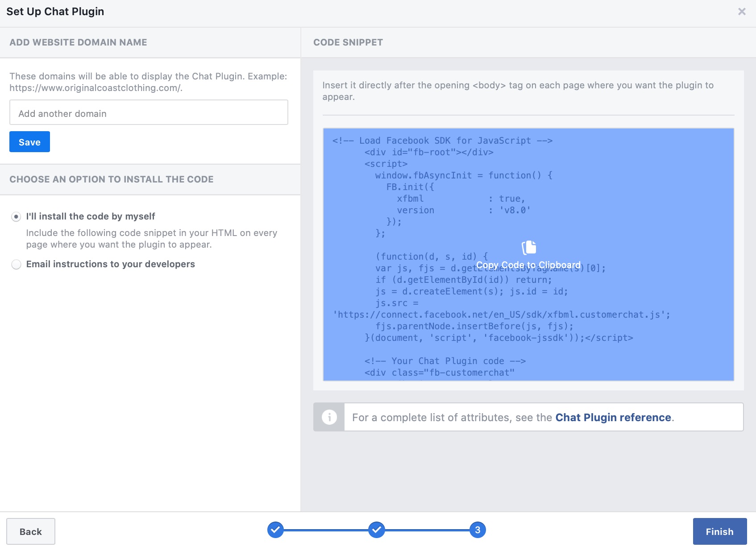Click the xfbml true code line

click(x=461, y=199)
